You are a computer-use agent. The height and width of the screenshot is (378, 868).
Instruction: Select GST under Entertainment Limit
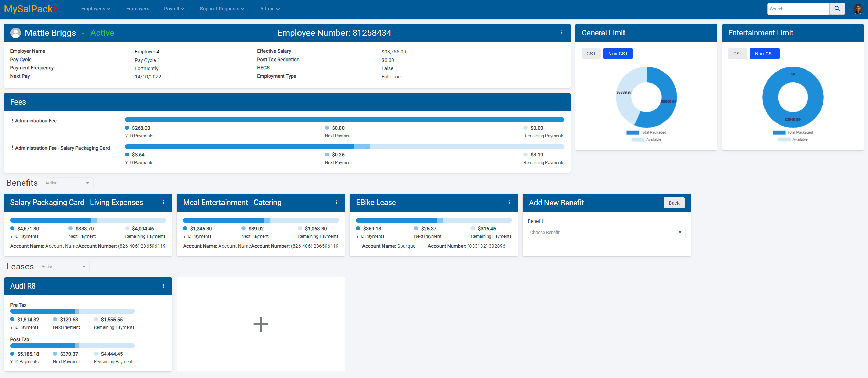click(737, 54)
